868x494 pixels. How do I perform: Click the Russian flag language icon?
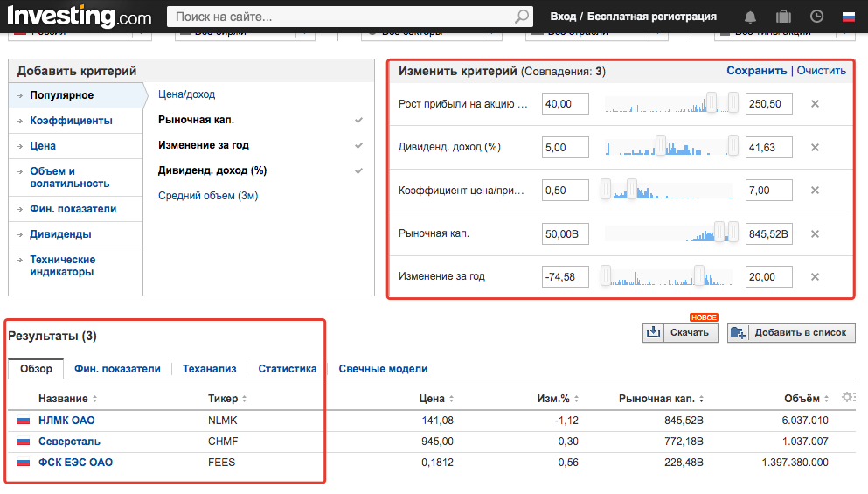848,17
